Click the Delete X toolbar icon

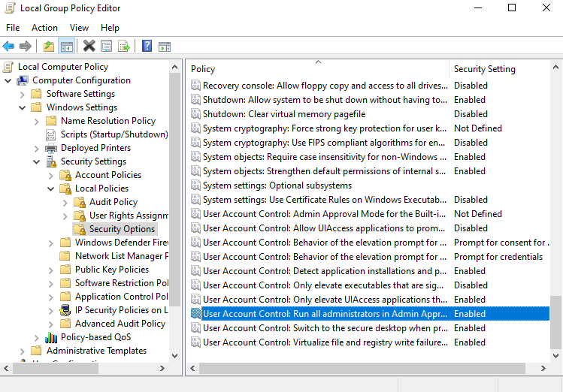coord(89,46)
